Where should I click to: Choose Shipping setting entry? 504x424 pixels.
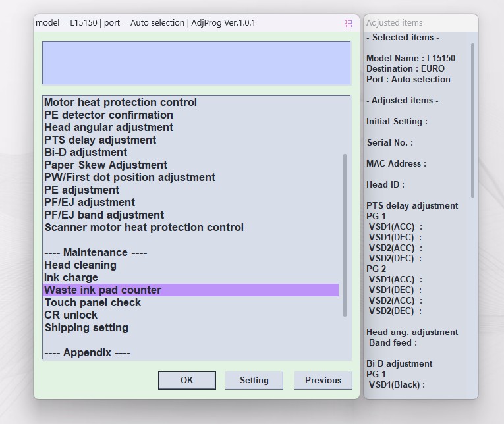(x=86, y=327)
